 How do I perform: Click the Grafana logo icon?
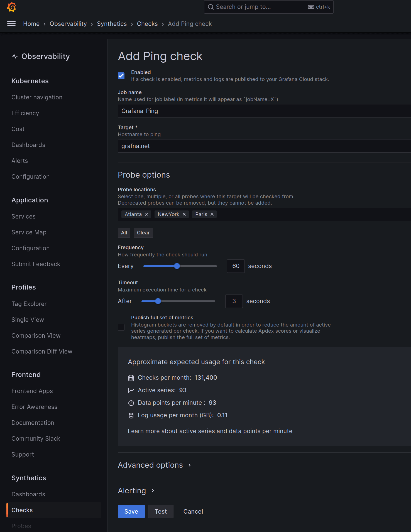(x=11, y=7)
